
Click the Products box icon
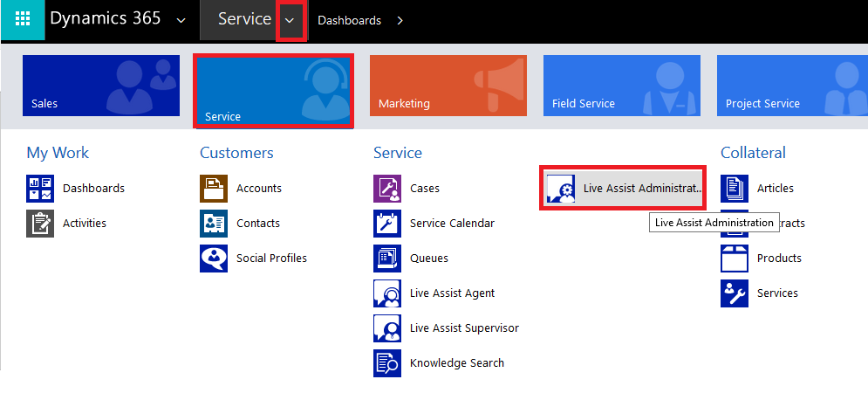point(735,259)
